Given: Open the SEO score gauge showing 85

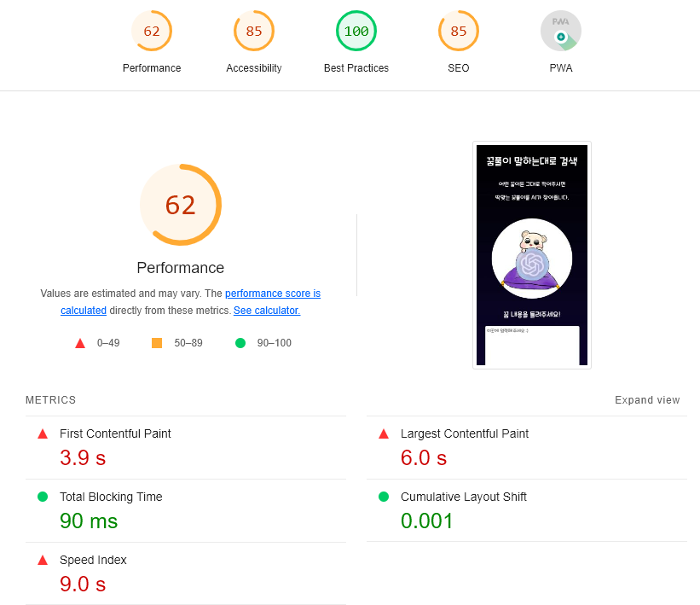Looking at the screenshot, I should pyautogui.click(x=459, y=31).
